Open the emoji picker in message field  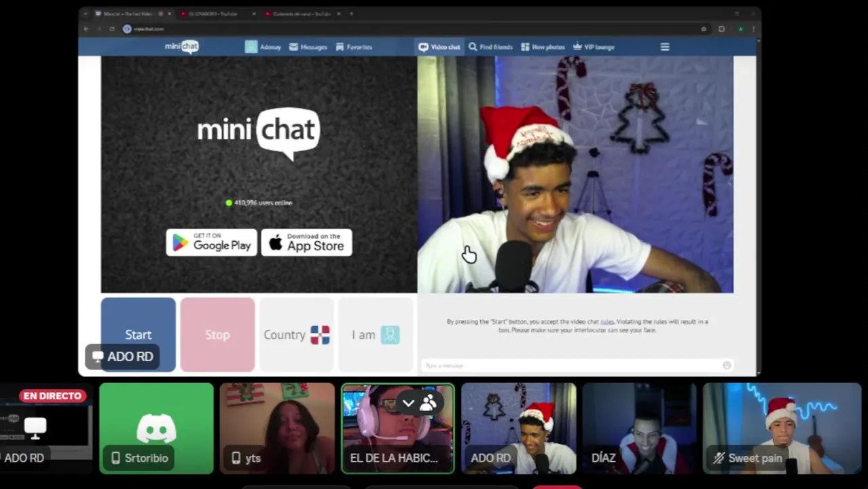[x=727, y=365]
